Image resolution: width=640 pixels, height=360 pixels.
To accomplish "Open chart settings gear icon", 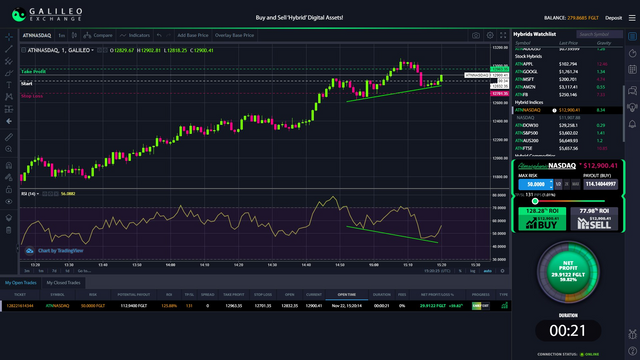I will pos(490,36).
